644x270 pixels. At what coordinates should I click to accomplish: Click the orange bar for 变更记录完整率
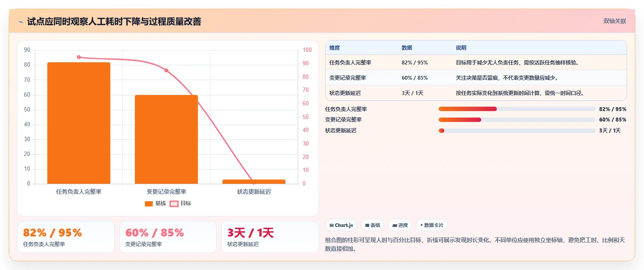tap(166, 139)
